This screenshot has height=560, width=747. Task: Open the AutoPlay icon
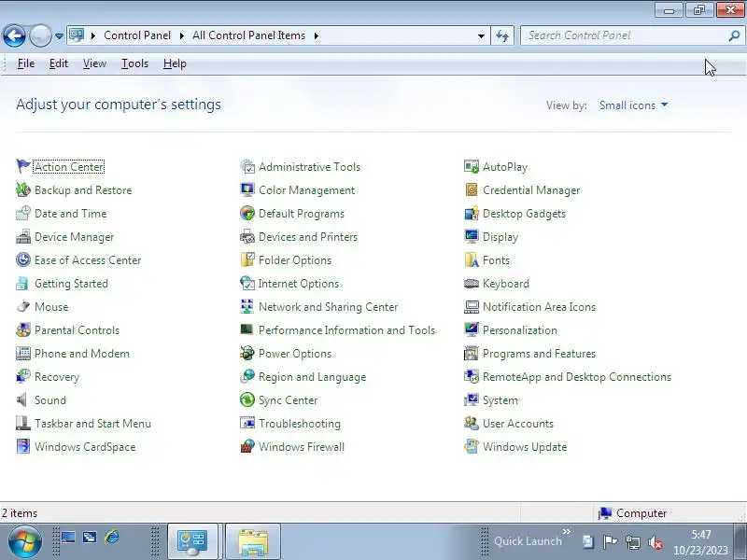pyautogui.click(x=472, y=167)
